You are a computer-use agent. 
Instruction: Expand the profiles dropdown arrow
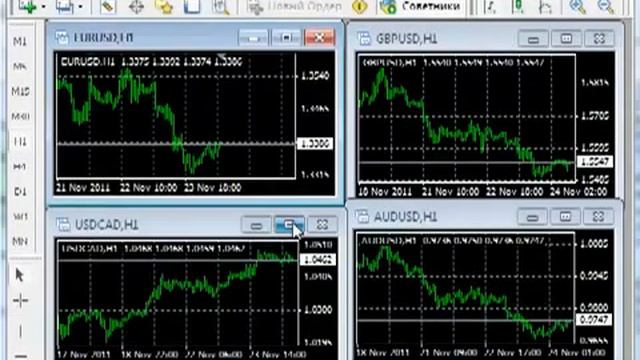point(80,7)
